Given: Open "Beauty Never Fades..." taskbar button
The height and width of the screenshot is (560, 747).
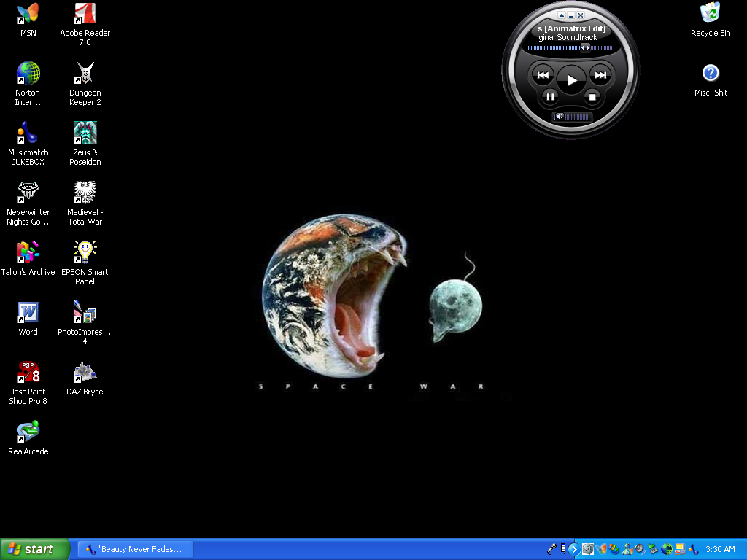Looking at the screenshot, I should tap(135, 549).
